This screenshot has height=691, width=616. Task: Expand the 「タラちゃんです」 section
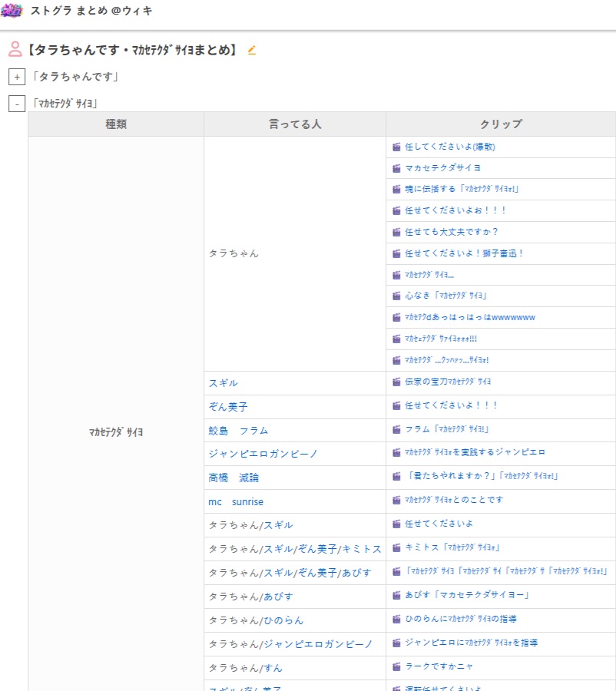click(17, 77)
